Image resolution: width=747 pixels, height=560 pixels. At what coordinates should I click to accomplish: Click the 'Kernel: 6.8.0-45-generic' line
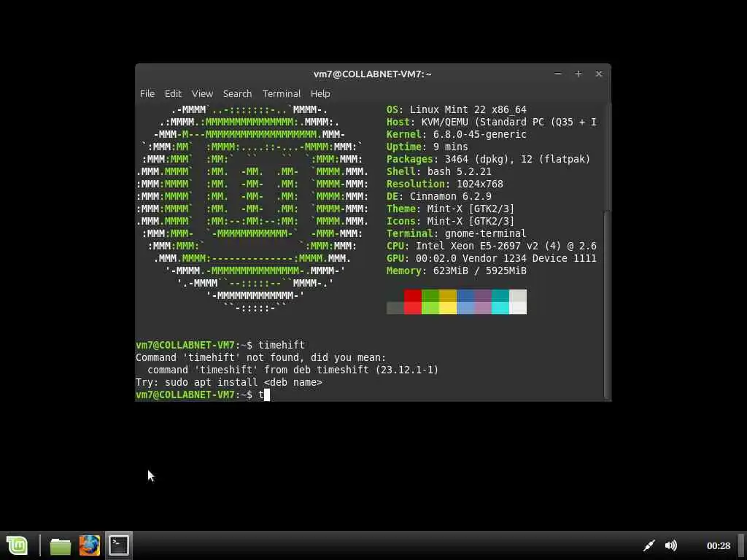(457, 134)
